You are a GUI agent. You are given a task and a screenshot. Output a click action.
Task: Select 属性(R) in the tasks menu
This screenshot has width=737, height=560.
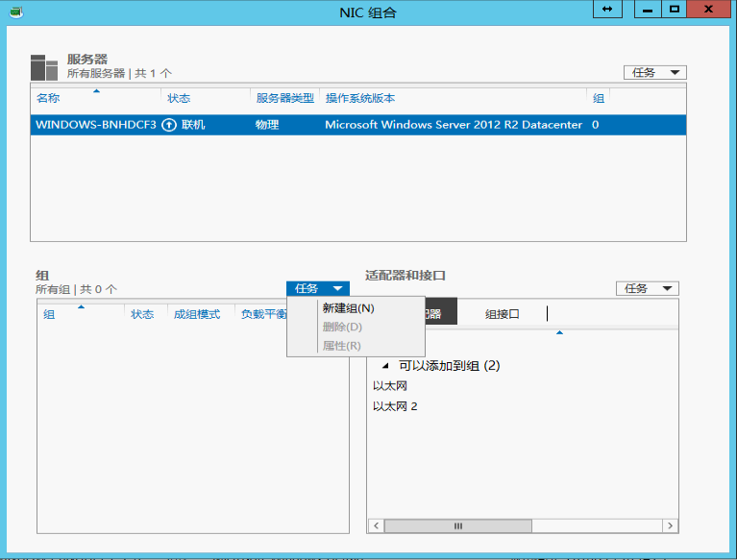tap(342, 346)
